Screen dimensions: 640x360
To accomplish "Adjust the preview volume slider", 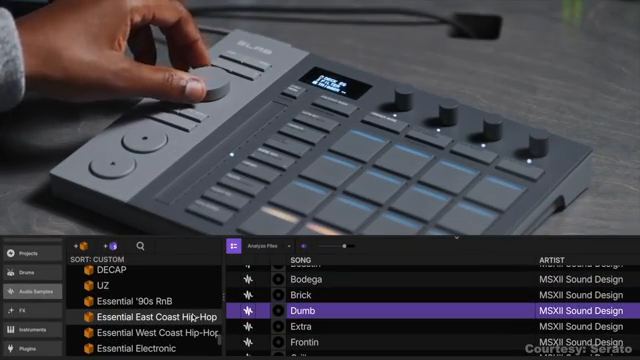I will pyautogui.click(x=336, y=246).
